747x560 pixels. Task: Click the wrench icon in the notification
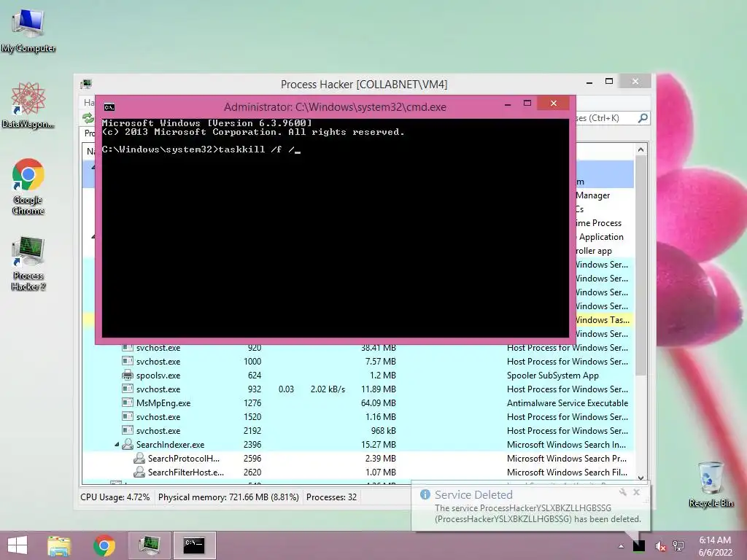[623, 492]
